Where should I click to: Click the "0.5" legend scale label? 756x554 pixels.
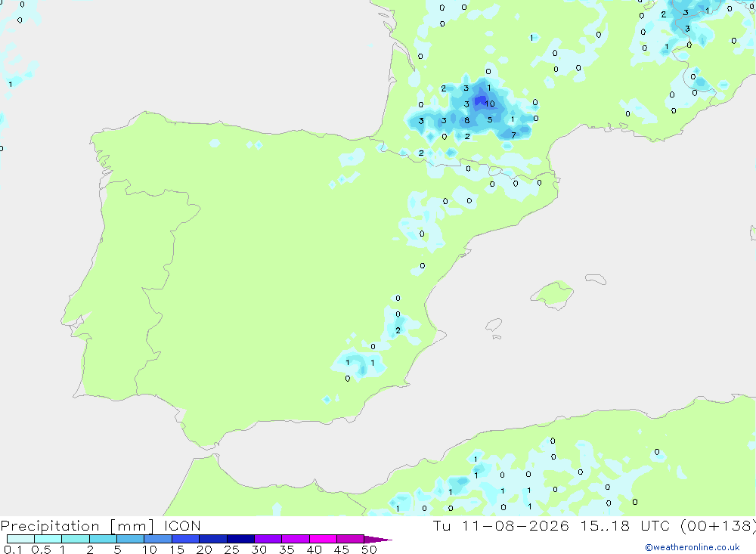41,549
